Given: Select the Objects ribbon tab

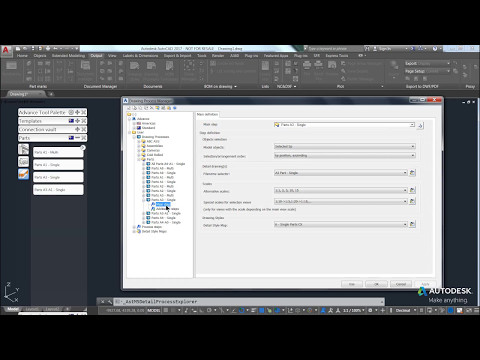Looking at the screenshot, I should tap(40, 56).
